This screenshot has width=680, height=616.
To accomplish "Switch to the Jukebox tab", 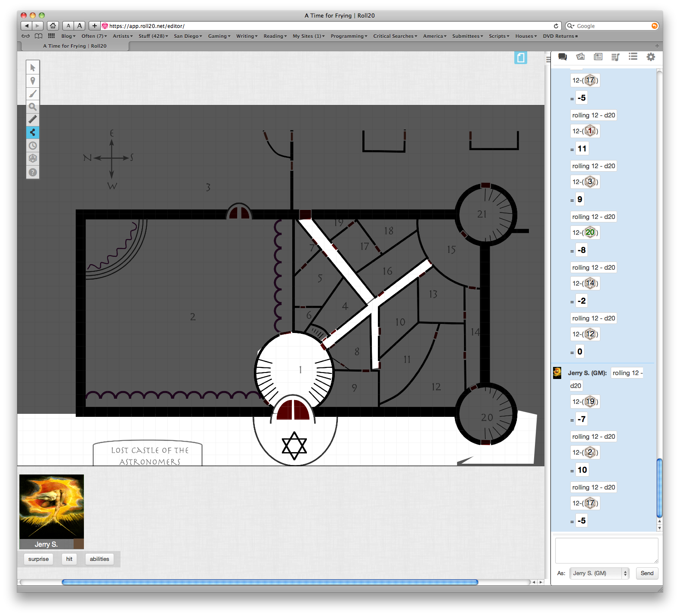I will coord(615,57).
